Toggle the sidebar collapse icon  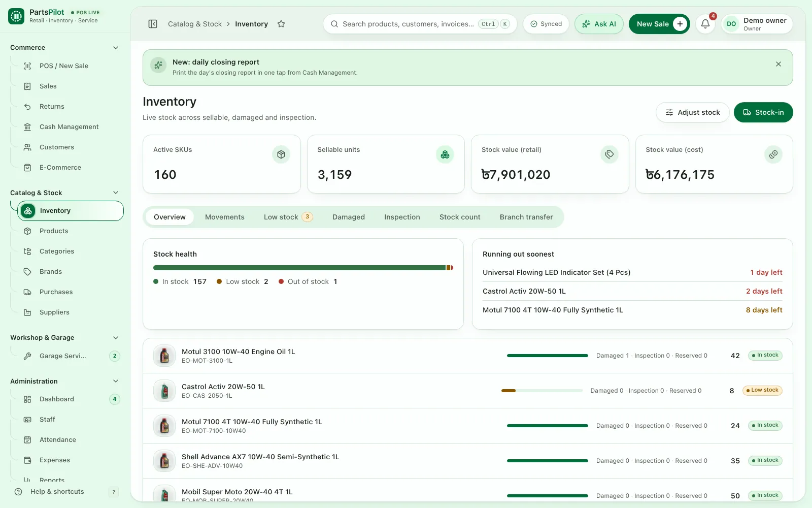click(x=153, y=24)
